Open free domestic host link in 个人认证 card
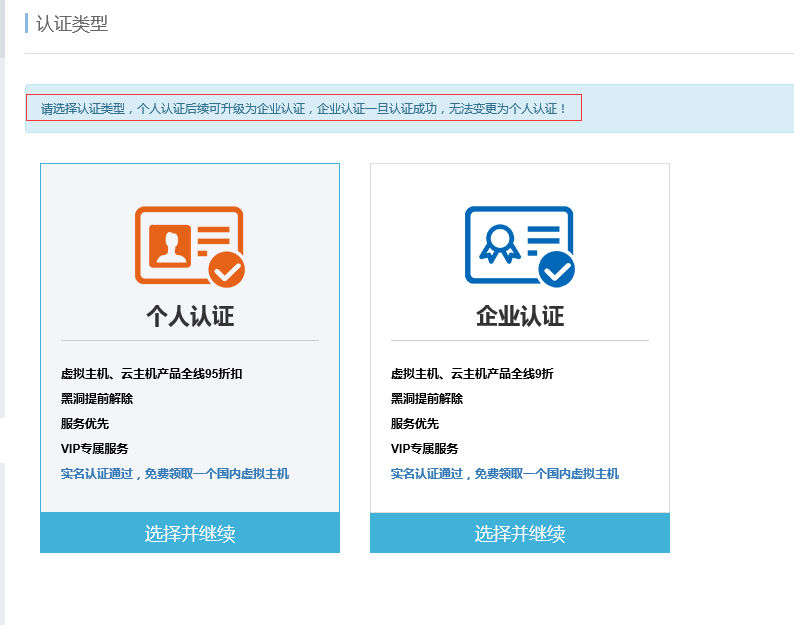This screenshot has height=625, width=794. [175, 474]
